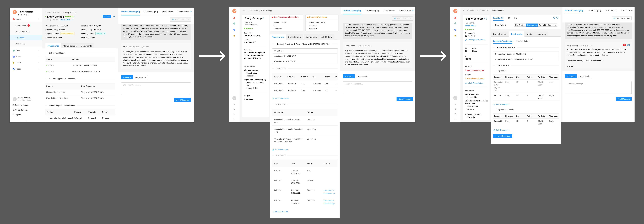Click yellow Picnic icon in third screen's collapsed sidebar
This screenshot has width=644, height=224.
pos(455,36)
